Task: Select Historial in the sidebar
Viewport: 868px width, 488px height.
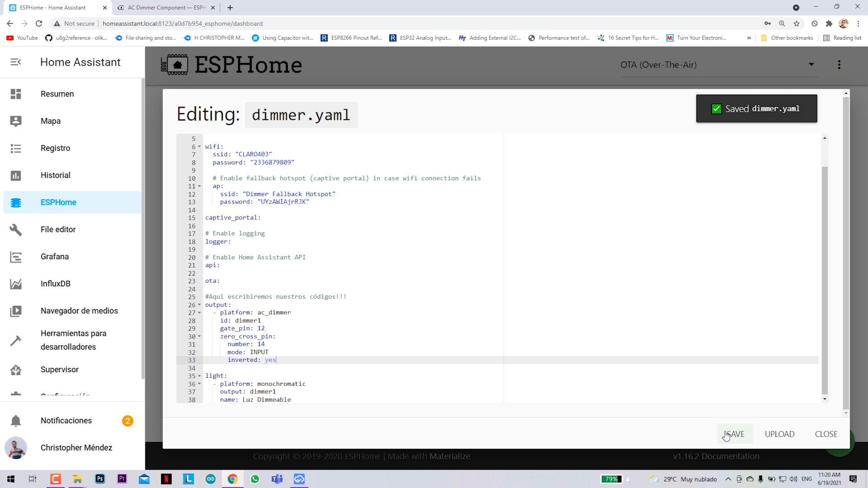Action: coord(55,175)
